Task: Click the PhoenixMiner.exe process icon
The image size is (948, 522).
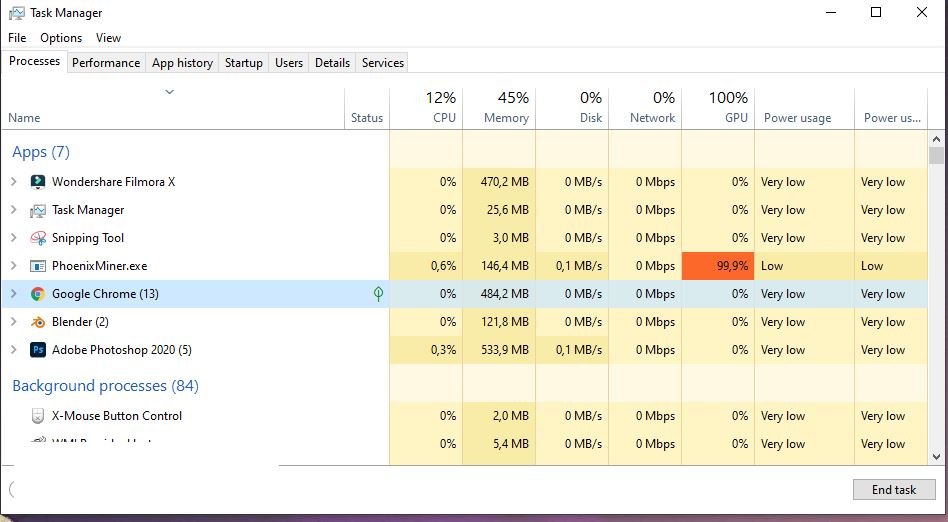Action: pyautogui.click(x=37, y=266)
